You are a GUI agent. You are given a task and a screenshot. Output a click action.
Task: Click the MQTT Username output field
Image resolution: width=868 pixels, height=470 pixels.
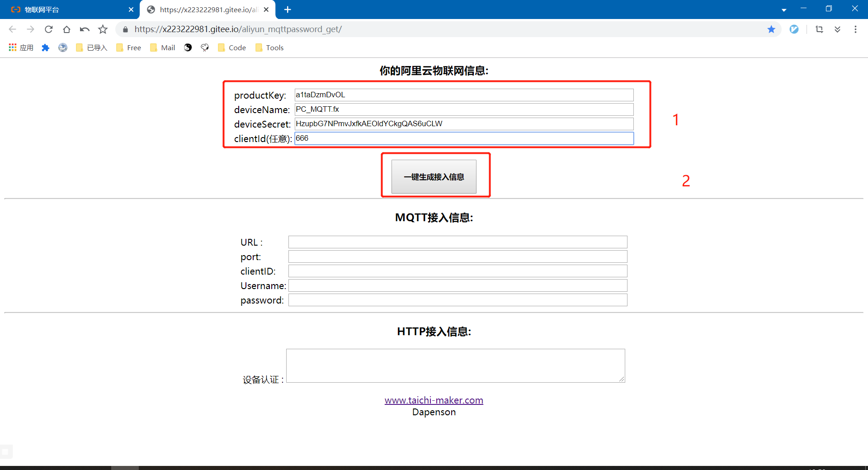click(458, 285)
